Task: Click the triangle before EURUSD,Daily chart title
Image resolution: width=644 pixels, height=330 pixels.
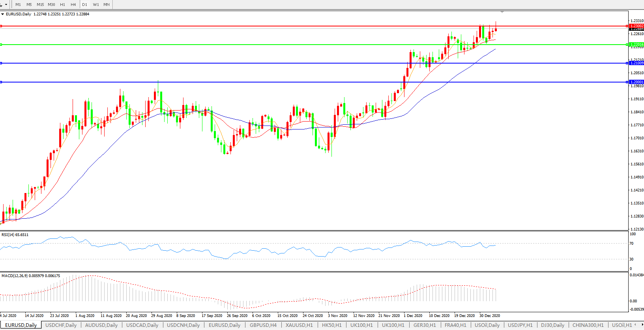Action: [x=3, y=14]
